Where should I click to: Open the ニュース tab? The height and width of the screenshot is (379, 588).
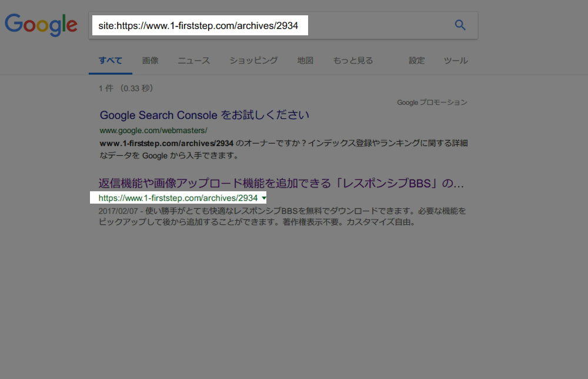pyautogui.click(x=193, y=61)
